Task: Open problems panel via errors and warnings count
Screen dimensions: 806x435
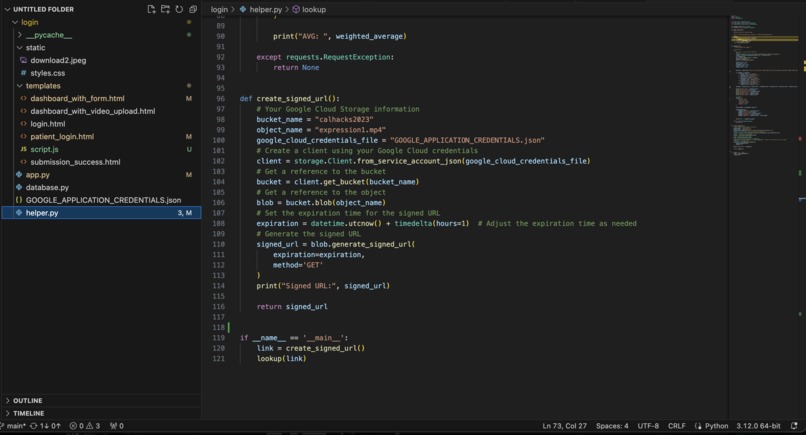Action: click(x=85, y=426)
